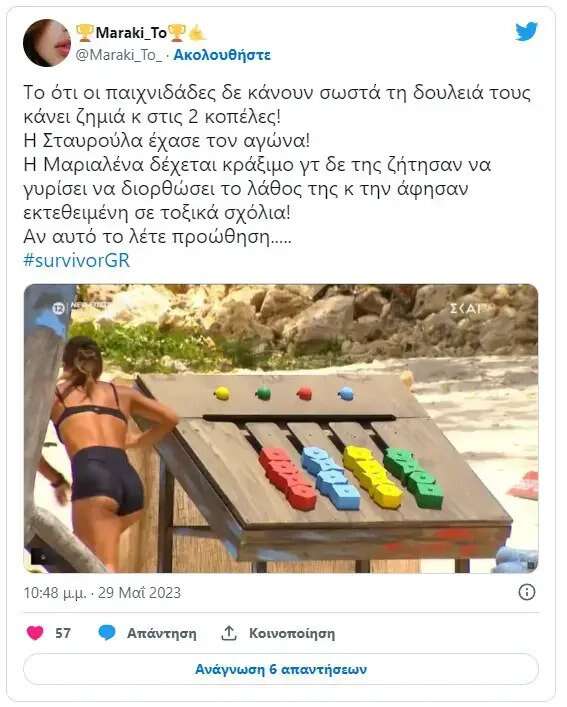Click the 12 rating badge on video
This screenshot has height=707, width=567.
tap(58, 308)
